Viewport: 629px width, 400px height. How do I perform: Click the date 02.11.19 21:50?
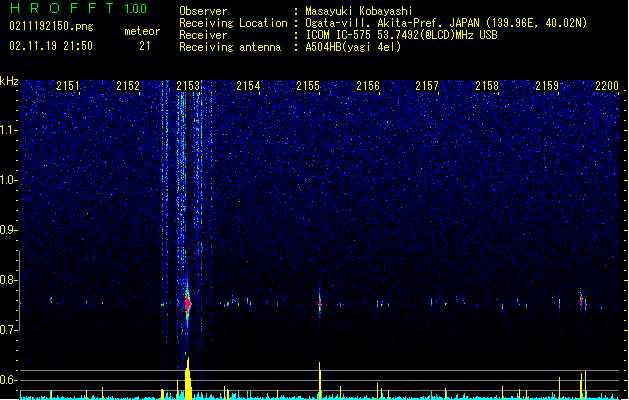[x=51, y=46]
